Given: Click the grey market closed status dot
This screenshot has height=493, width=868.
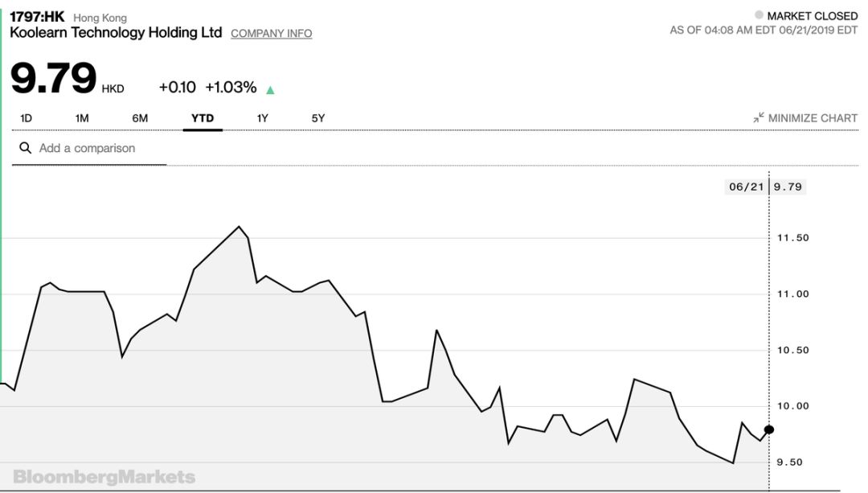Looking at the screenshot, I should click(758, 15).
